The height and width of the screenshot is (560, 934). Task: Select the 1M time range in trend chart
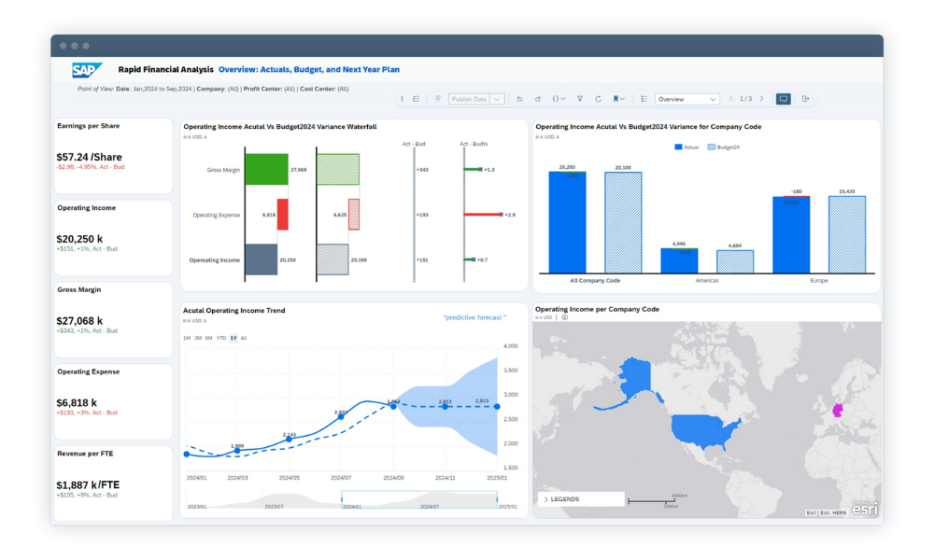pos(188,338)
